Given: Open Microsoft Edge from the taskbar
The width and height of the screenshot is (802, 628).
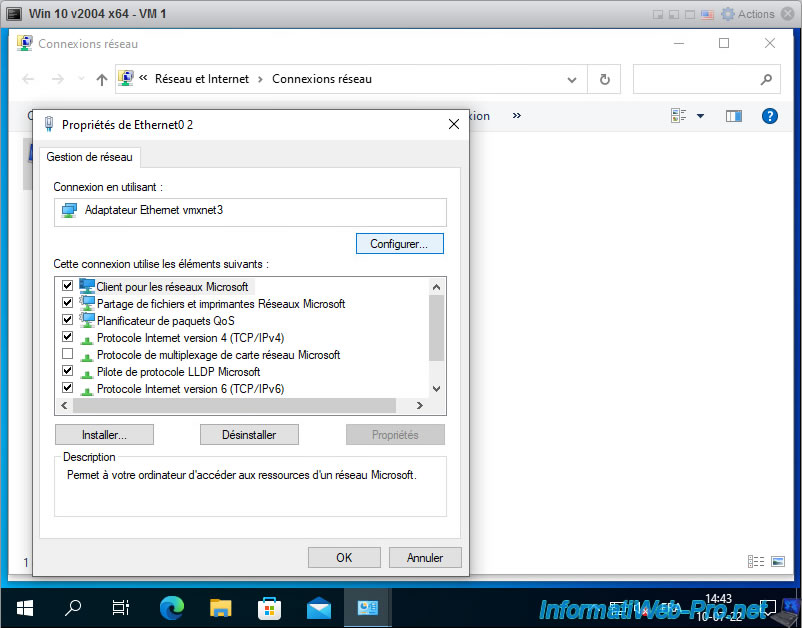Looking at the screenshot, I should pyautogui.click(x=170, y=607).
